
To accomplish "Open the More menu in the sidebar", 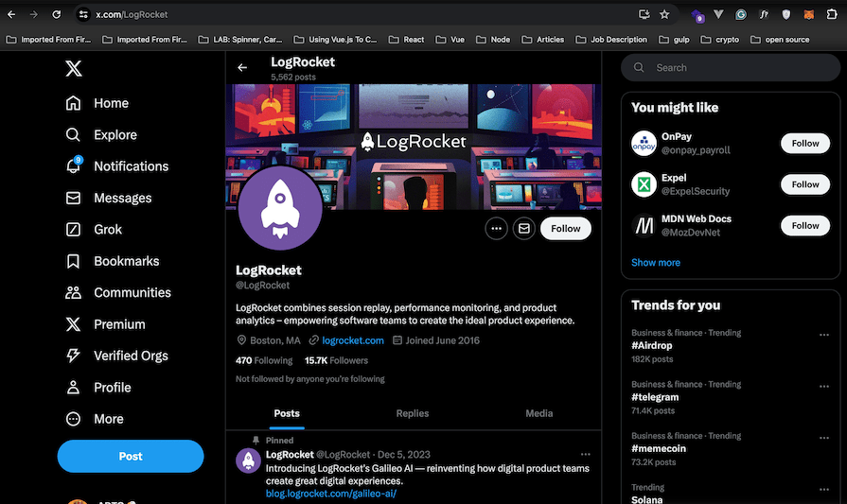I will (x=74, y=419).
